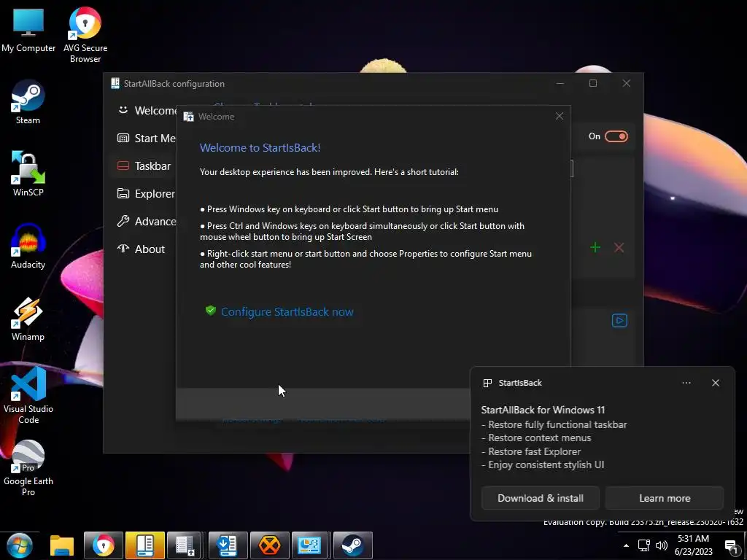The image size is (747, 560).
Task: Show hidden system tray icons
Action: pyautogui.click(x=626, y=545)
